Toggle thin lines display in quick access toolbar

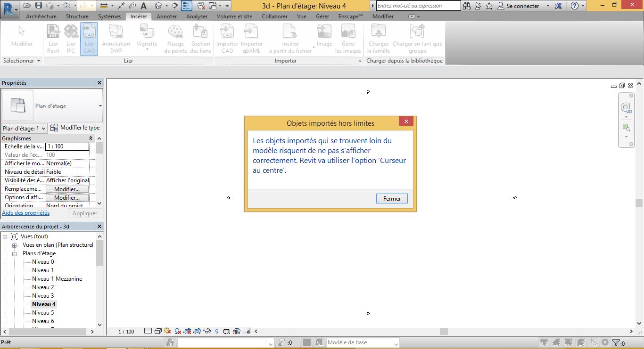(187, 6)
